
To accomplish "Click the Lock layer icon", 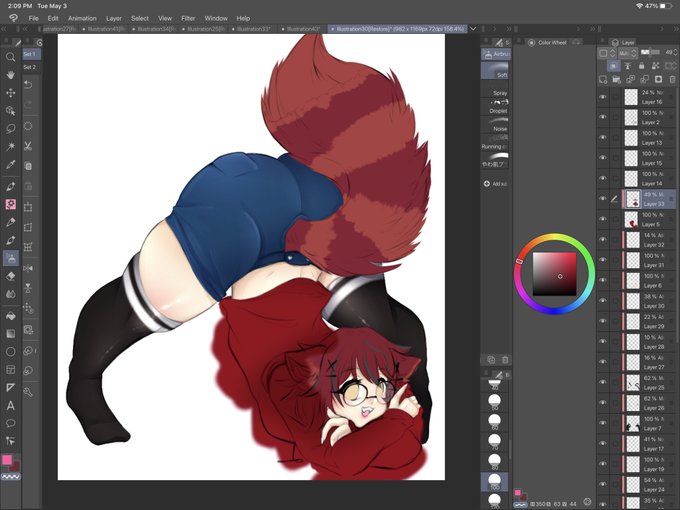I will coord(641,66).
